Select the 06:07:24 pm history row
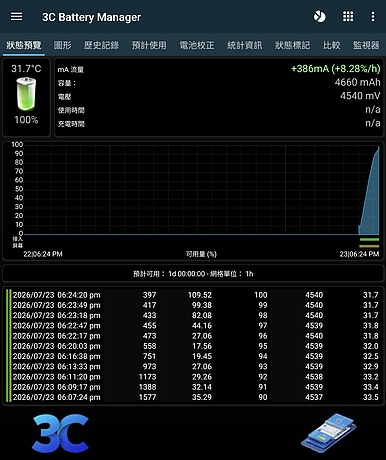Image resolution: width=386 pixels, height=460 pixels. point(193,397)
